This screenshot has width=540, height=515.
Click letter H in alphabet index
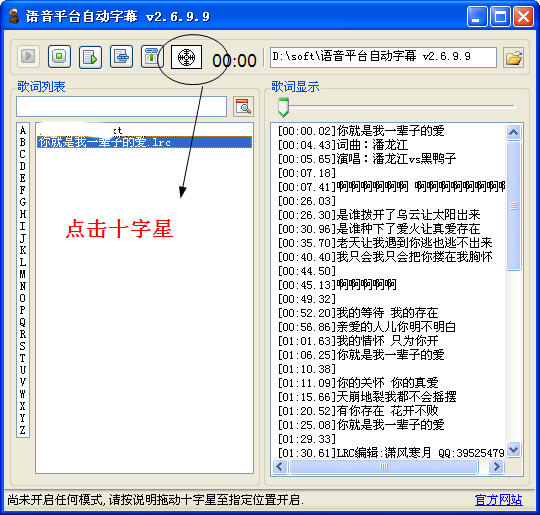[23, 214]
